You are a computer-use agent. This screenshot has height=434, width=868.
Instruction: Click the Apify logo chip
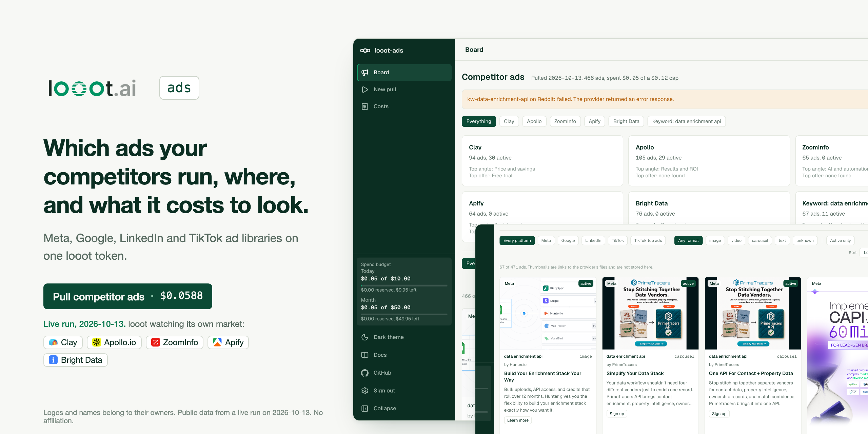(228, 342)
